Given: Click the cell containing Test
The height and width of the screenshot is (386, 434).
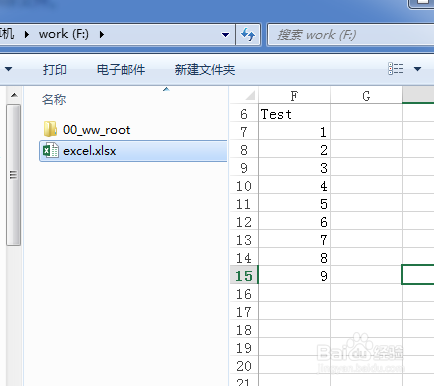Looking at the screenshot, I should coord(294,114).
